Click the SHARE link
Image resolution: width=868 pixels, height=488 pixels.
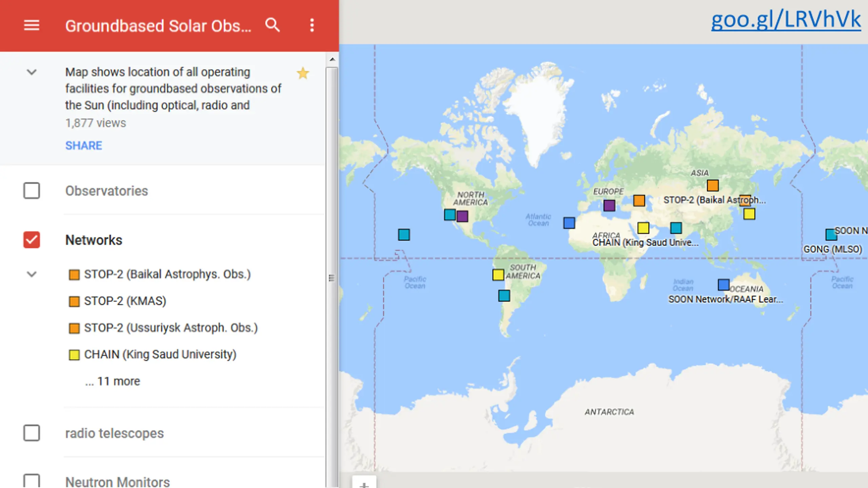[x=84, y=146]
